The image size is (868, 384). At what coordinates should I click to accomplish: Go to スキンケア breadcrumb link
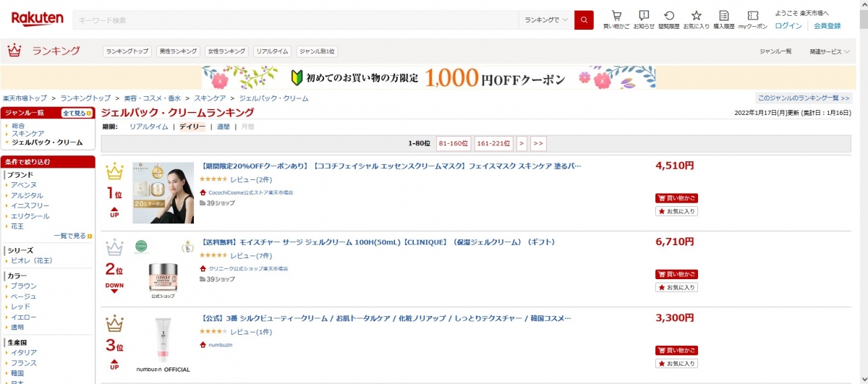coord(210,98)
